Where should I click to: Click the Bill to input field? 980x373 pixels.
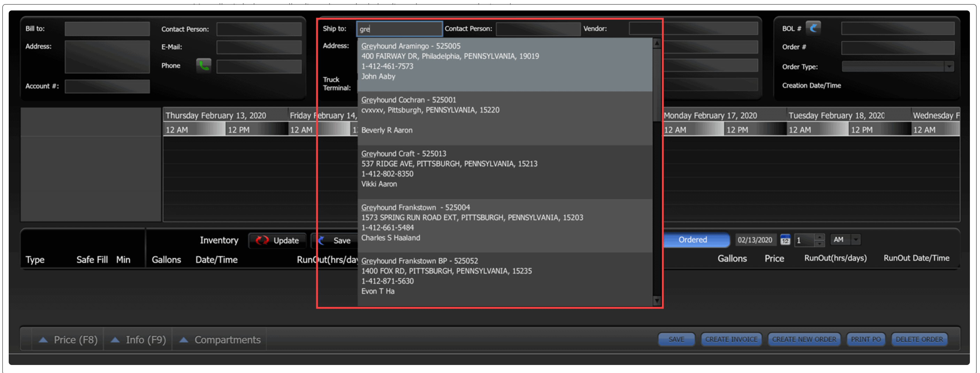point(107,29)
